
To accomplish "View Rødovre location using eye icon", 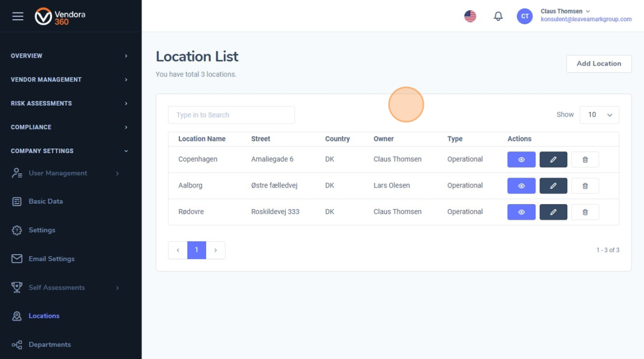I will pos(521,212).
